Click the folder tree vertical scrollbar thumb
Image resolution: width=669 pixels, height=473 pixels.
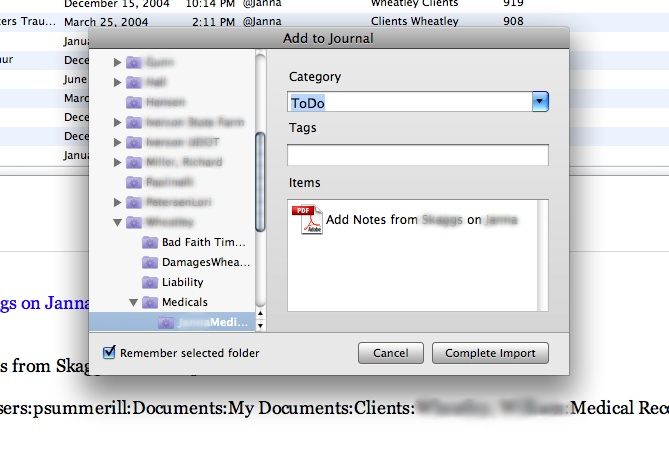(x=260, y=182)
